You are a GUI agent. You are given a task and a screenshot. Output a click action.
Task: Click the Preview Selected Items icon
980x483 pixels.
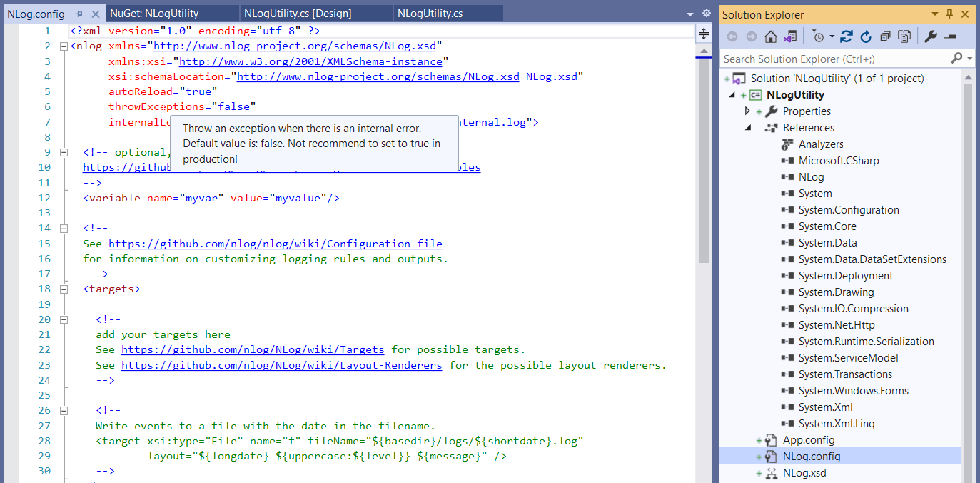(x=950, y=36)
